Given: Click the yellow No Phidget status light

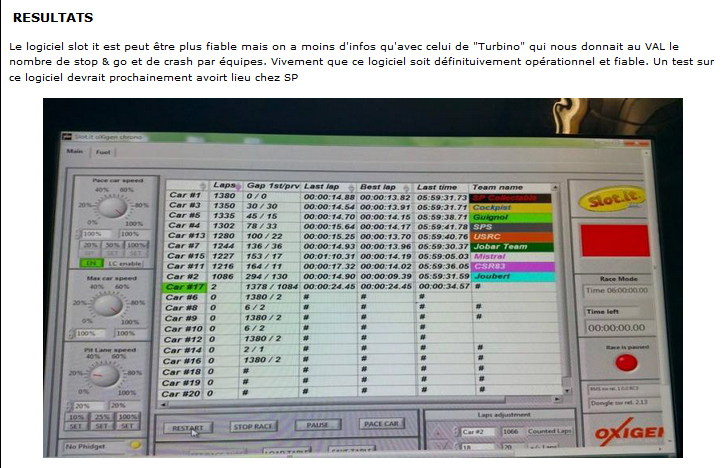Looking at the screenshot, I should [136, 445].
